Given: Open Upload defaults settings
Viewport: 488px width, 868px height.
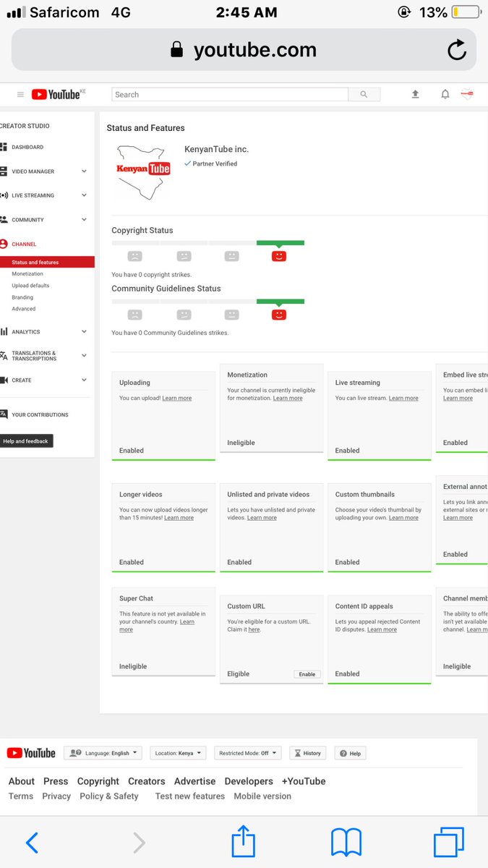Looking at the screenshot, I should tap(30, 286).
